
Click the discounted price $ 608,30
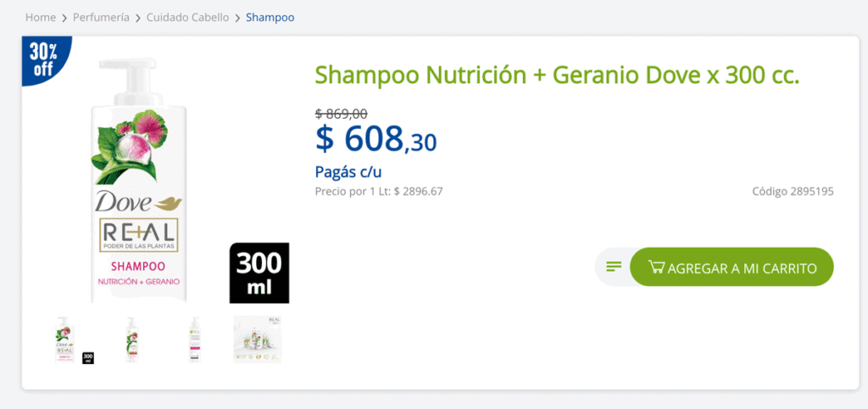pyautogui.click(x=376, y=138)
